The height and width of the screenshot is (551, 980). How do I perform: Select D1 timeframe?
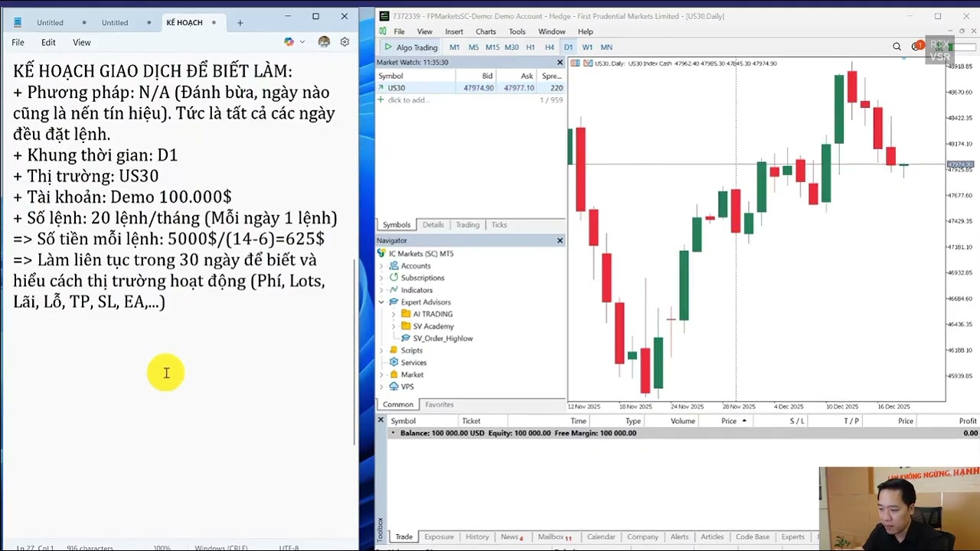[x=568, y=47]
